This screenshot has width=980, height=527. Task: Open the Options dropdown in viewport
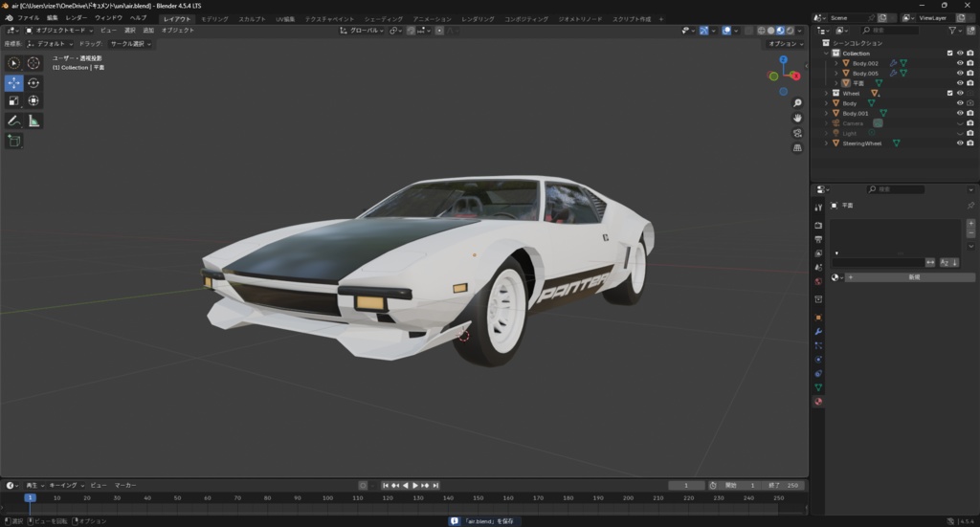pos(786,44)
